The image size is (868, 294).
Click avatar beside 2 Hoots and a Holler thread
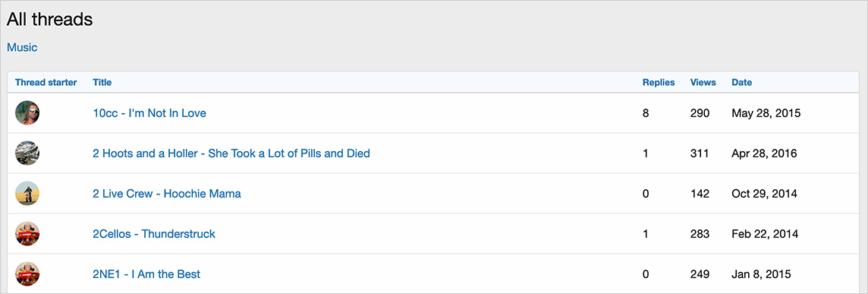(27, 153)
